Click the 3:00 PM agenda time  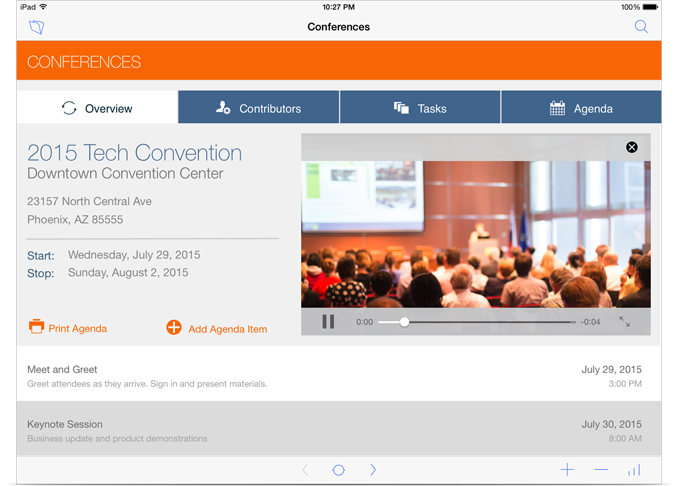(x=625, y=384)
